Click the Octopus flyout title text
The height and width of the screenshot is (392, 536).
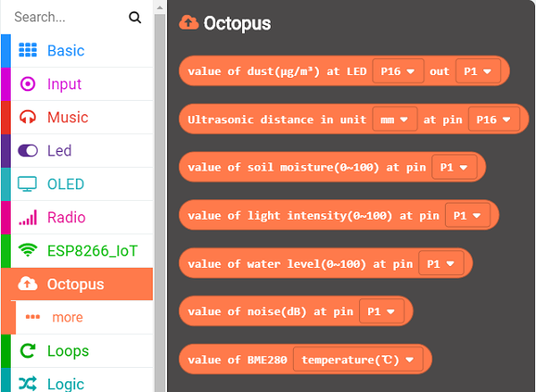click(238, 23)
